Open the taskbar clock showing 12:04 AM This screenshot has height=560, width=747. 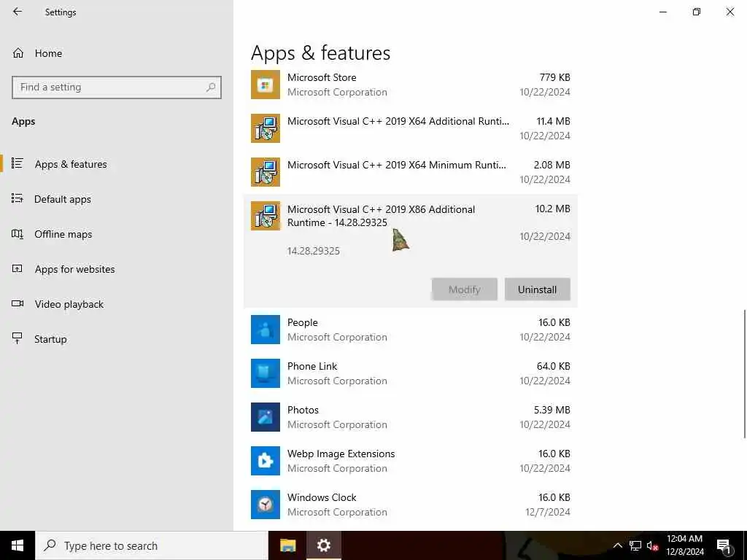tap(684, 545)
